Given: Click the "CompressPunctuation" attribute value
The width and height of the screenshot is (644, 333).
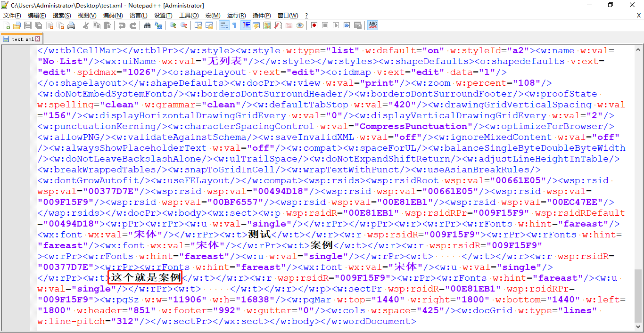Looking at the screenshot, I should [x=413, y=126].
